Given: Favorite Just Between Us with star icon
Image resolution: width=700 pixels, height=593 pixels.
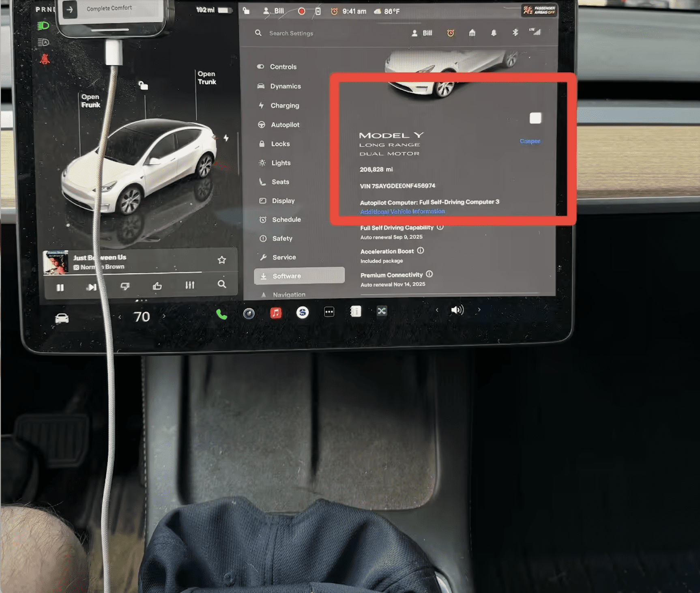Looking at the screenshot, I should [221, 260].
